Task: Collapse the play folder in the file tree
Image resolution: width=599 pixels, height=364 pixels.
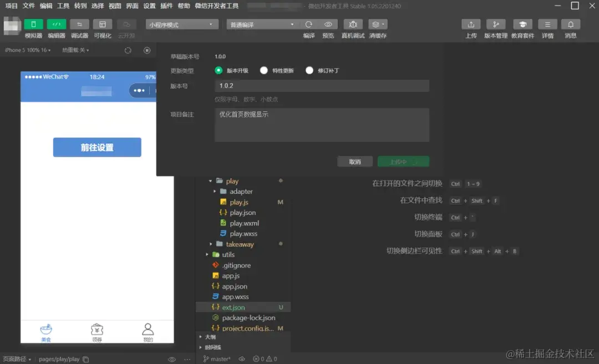Action: click(x=211, y=180)
